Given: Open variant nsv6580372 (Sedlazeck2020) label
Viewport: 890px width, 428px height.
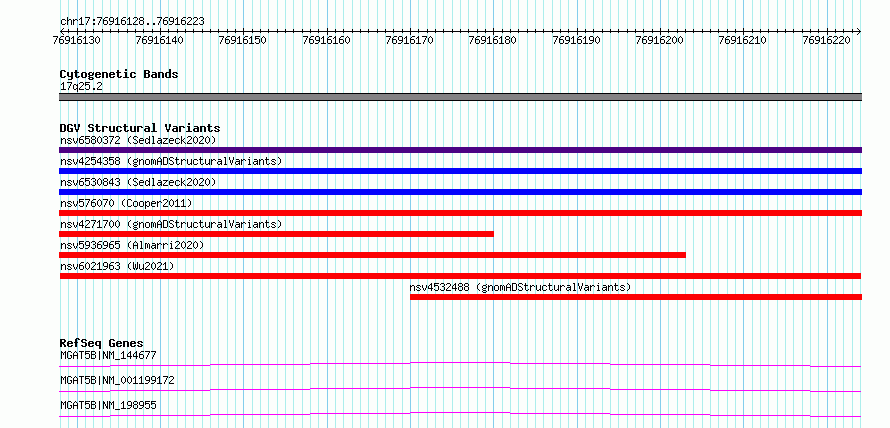Looking at the screenshot, I should [138, 140].
